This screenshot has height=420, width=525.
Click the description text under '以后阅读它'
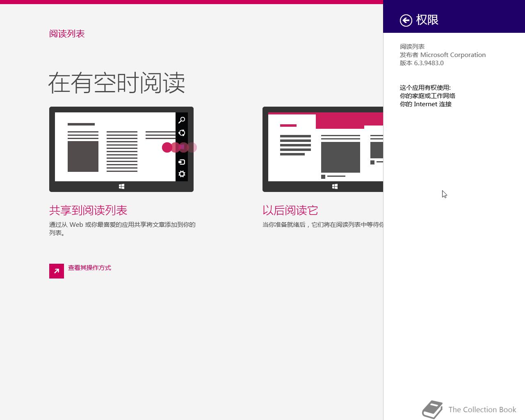click(323, 225)
